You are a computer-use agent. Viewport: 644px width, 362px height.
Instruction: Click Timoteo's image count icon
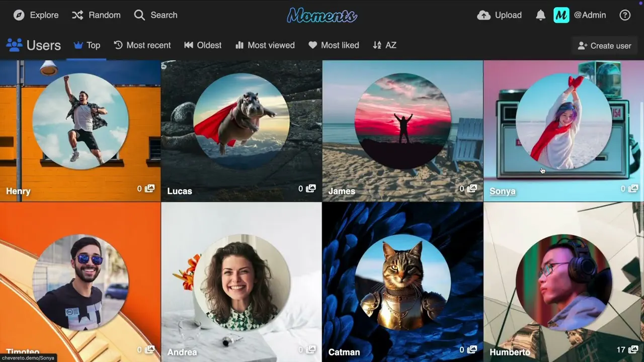[x=150, y=349]
